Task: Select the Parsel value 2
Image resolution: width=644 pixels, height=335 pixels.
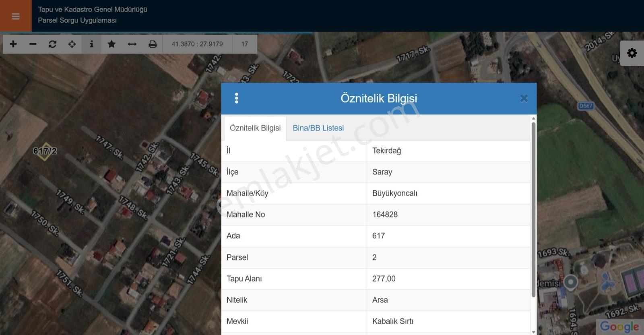Action: coord(448,257)
